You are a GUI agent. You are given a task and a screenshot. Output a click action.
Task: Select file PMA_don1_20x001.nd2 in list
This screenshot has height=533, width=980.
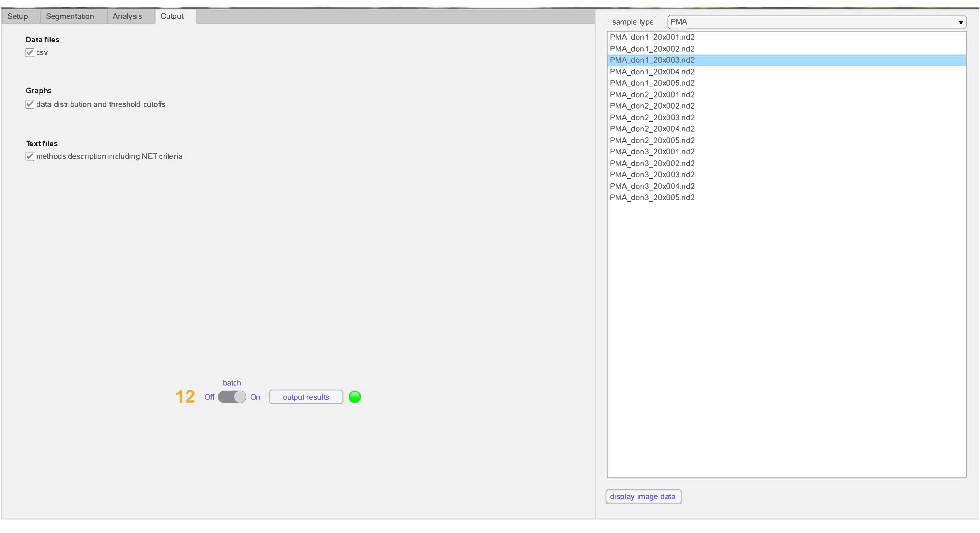pyautogui.click(x=652, y=37)
